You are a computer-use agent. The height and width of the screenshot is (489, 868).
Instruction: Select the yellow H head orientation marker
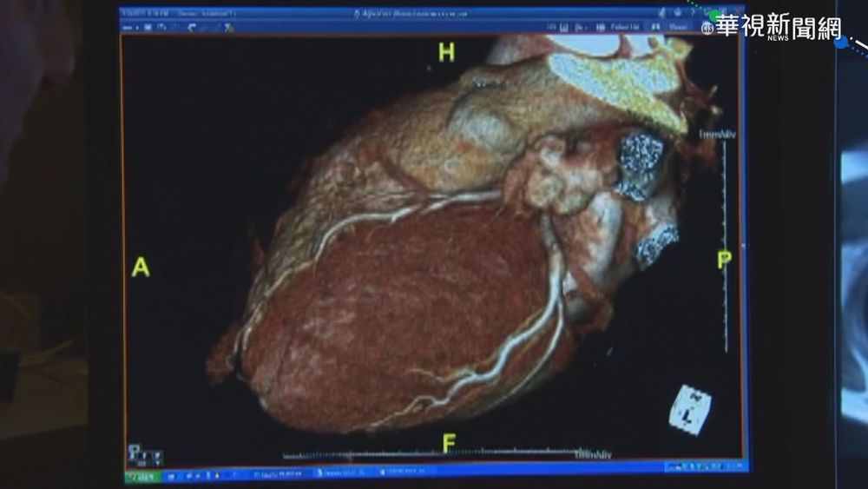tap(446, 53)
